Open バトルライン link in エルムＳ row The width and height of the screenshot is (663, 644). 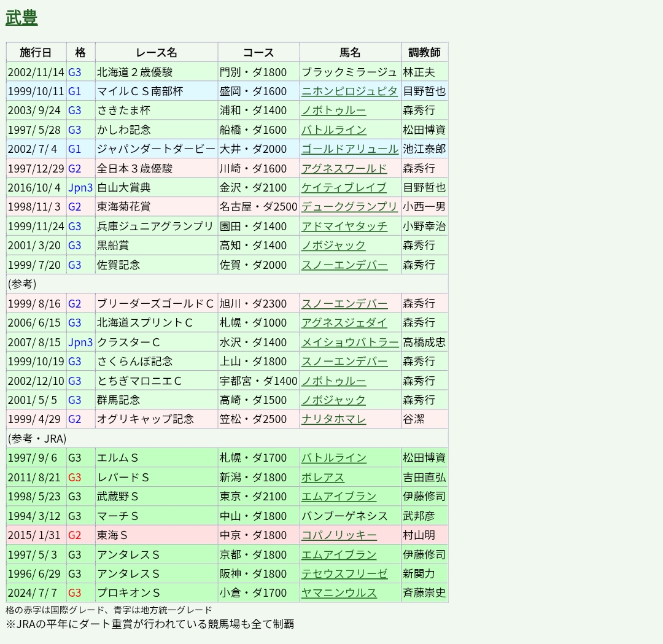coord(333,458)
